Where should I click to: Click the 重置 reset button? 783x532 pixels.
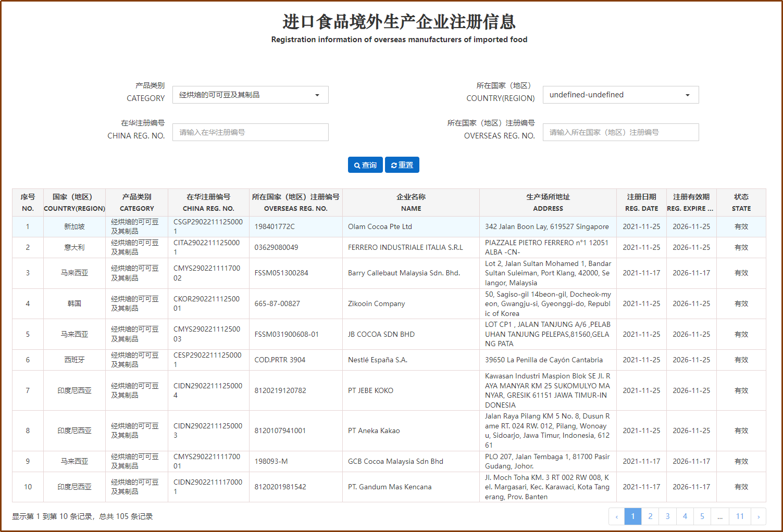pyautogui.click(x=402, y=164)
